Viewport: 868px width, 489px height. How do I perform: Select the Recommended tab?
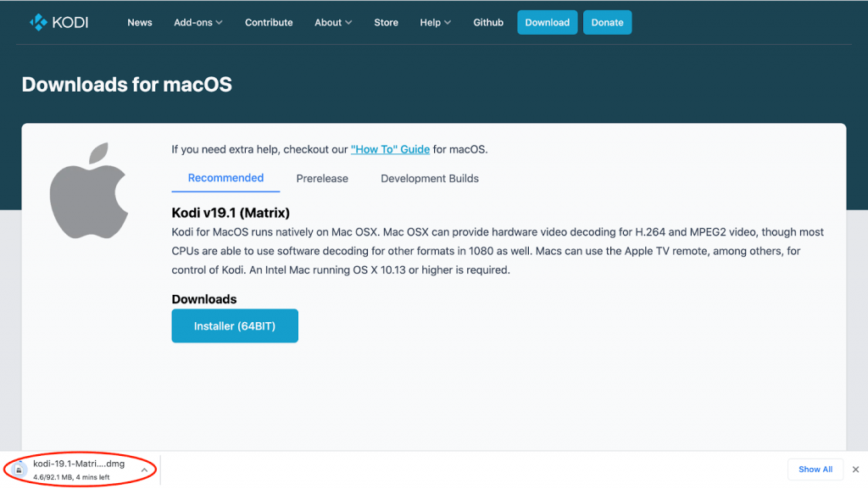point(225,178)
